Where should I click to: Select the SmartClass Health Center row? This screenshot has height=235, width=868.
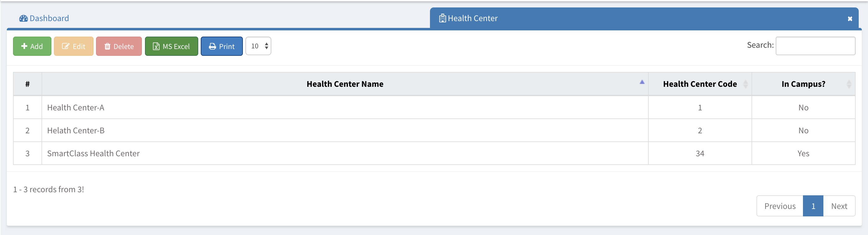pos(93,153)
